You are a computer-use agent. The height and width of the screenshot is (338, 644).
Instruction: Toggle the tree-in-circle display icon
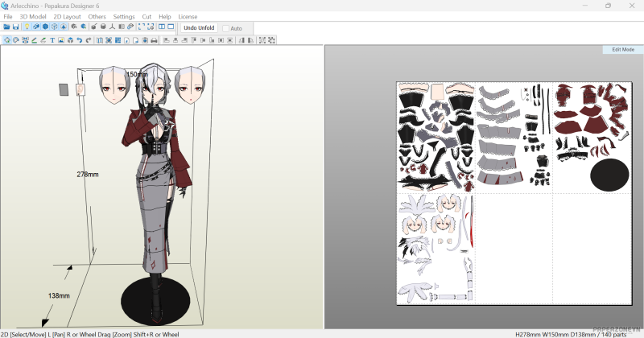(x=64, y=27)
